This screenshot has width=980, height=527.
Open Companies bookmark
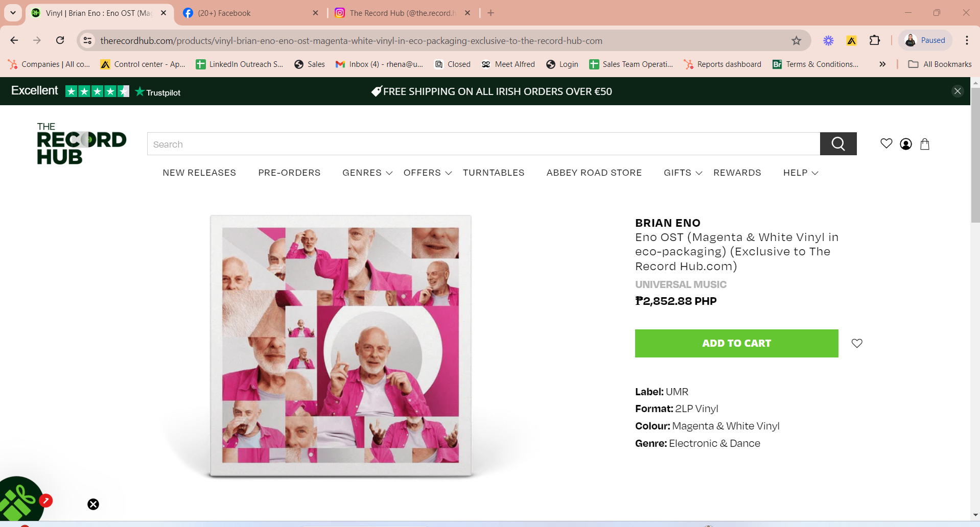pos(49,64)
